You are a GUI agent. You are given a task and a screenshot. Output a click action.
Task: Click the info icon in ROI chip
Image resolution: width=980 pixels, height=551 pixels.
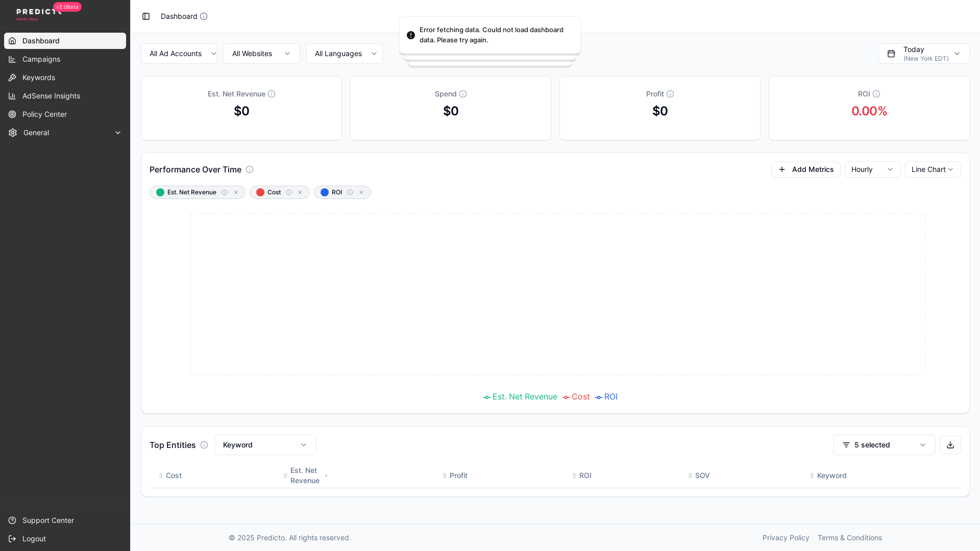(x=350, y=192)
